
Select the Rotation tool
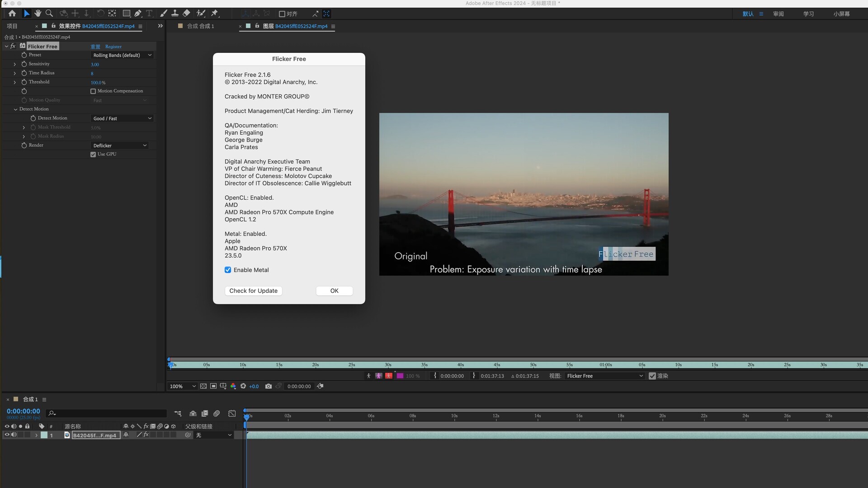(100, 14)
